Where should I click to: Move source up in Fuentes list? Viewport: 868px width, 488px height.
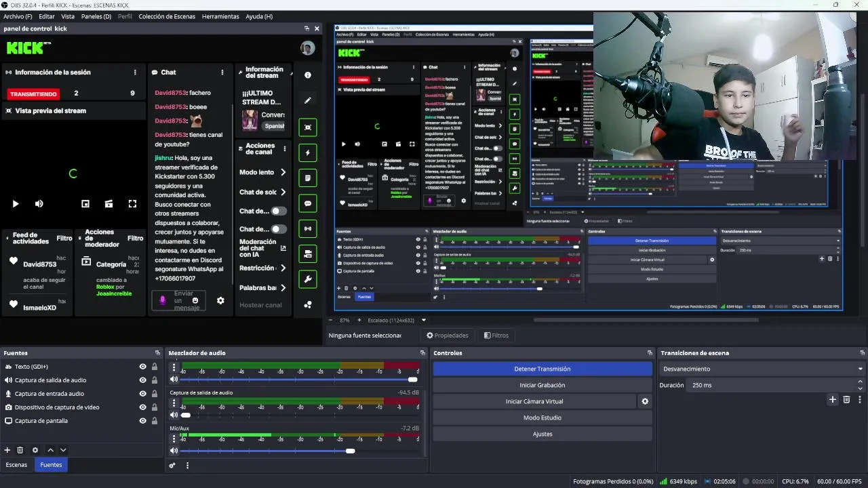50,450
